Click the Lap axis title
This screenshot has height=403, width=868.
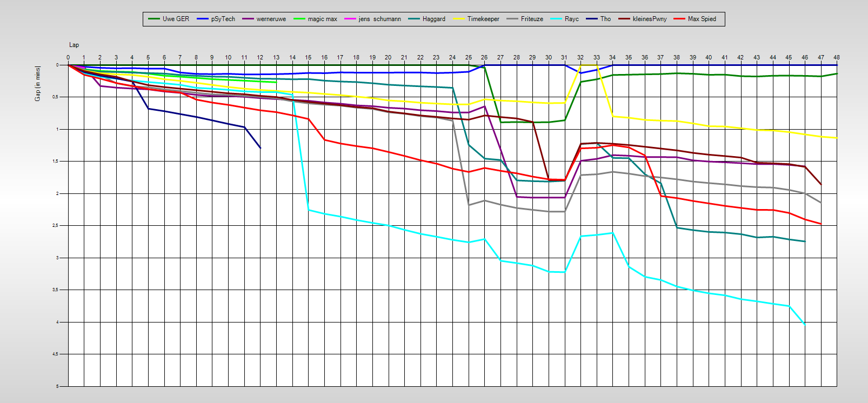tap(74, 45)
